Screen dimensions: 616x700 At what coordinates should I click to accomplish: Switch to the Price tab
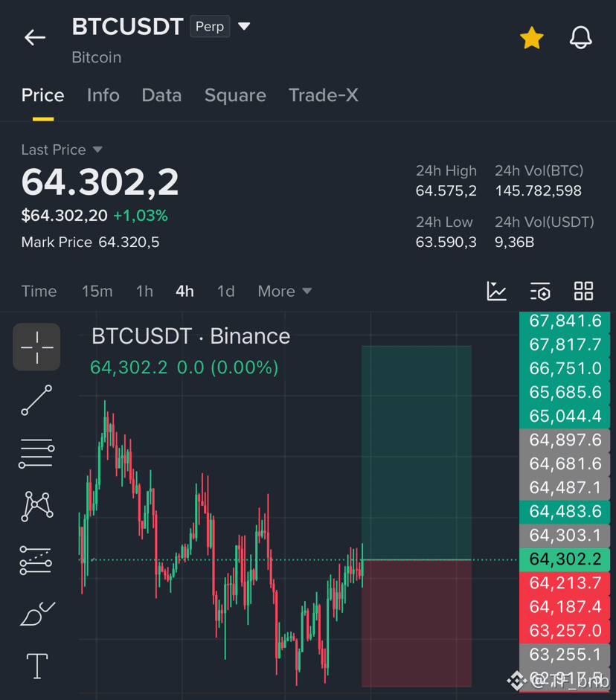[x=43, y=95]
